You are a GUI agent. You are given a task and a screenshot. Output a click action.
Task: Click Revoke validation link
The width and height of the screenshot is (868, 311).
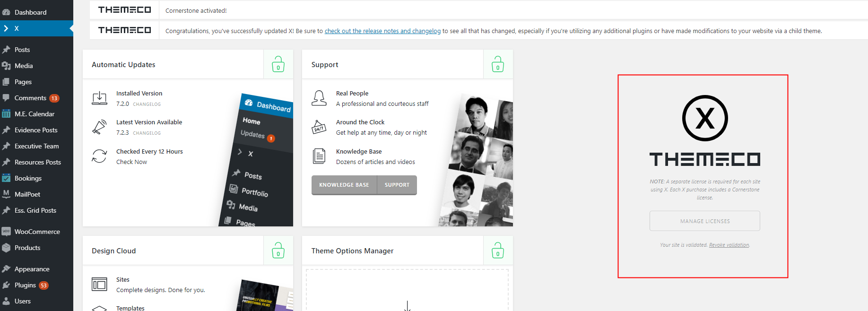[729, 245]
